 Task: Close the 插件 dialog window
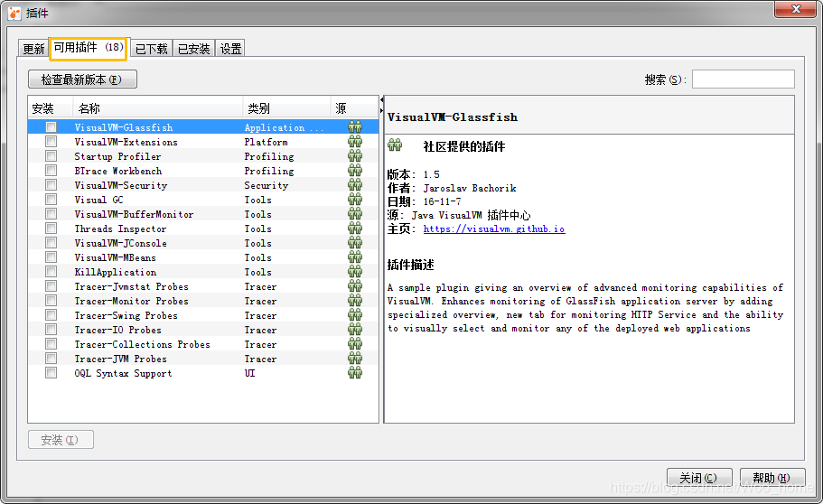coord(795,9)
